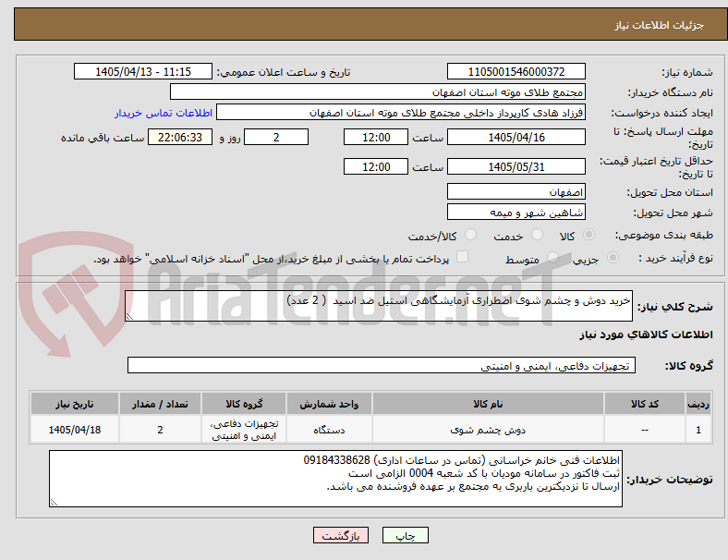Click the delivery province field اصفهان

[x=516, y=191]
